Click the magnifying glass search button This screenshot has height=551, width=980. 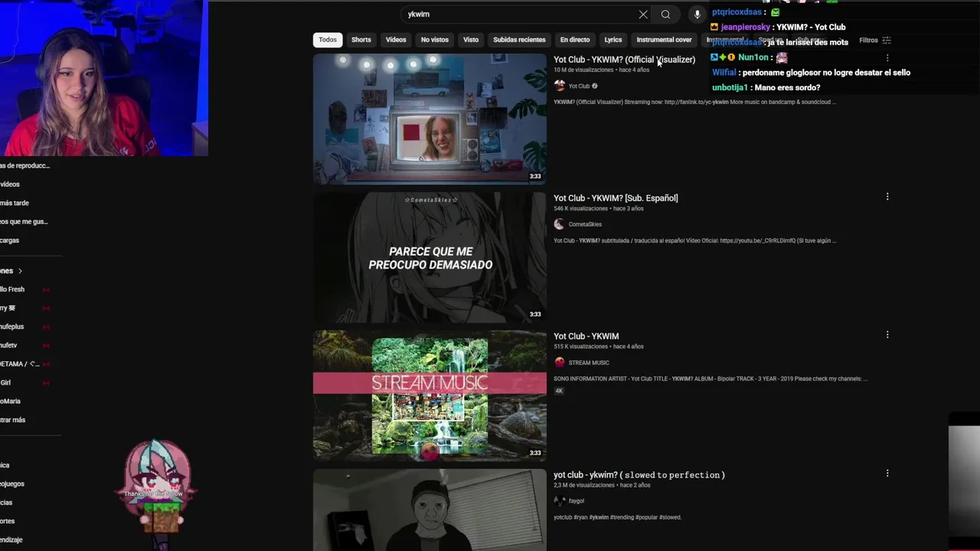pyautogui.click(x=665, y=14)
